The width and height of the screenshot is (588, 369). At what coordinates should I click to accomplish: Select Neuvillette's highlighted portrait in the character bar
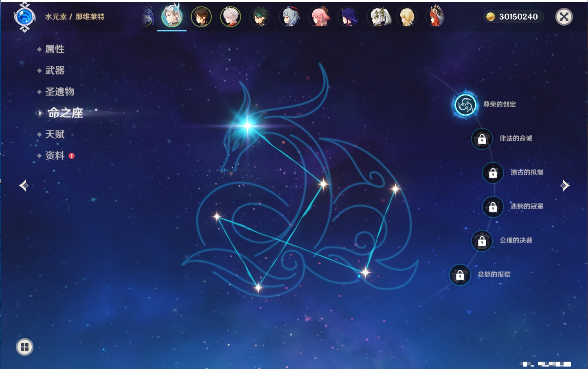[x=172, y=16]
